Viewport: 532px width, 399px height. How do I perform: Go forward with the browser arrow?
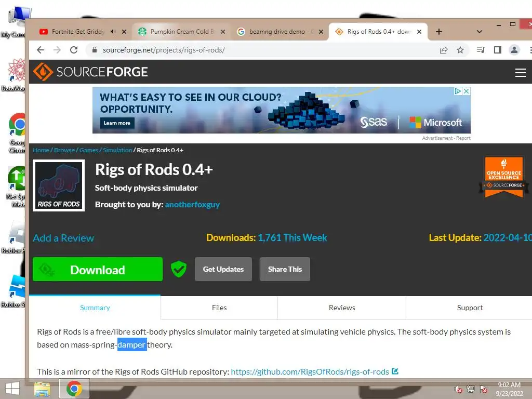[57, 50]
